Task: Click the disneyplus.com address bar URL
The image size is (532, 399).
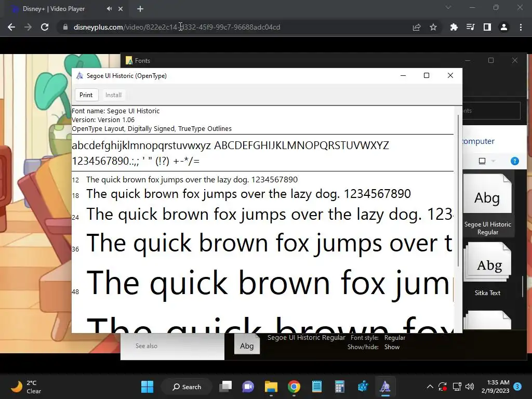Action: [x=177, y=27]
